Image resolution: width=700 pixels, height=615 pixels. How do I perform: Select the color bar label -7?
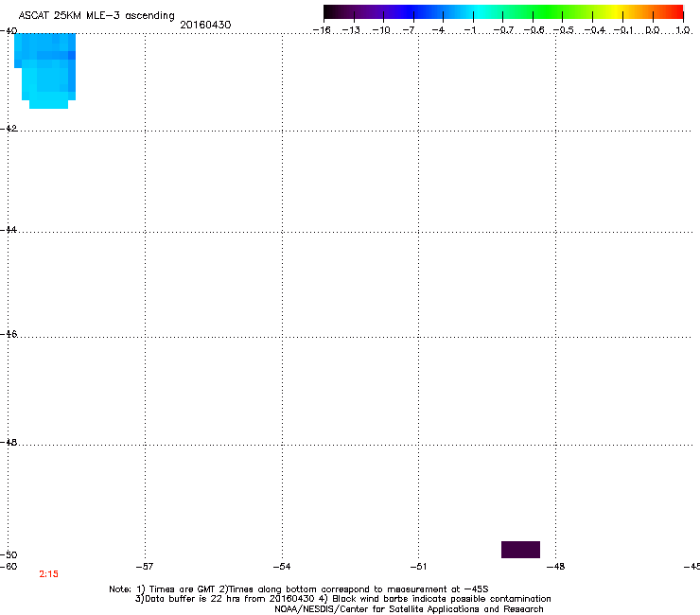pos(409,30)
